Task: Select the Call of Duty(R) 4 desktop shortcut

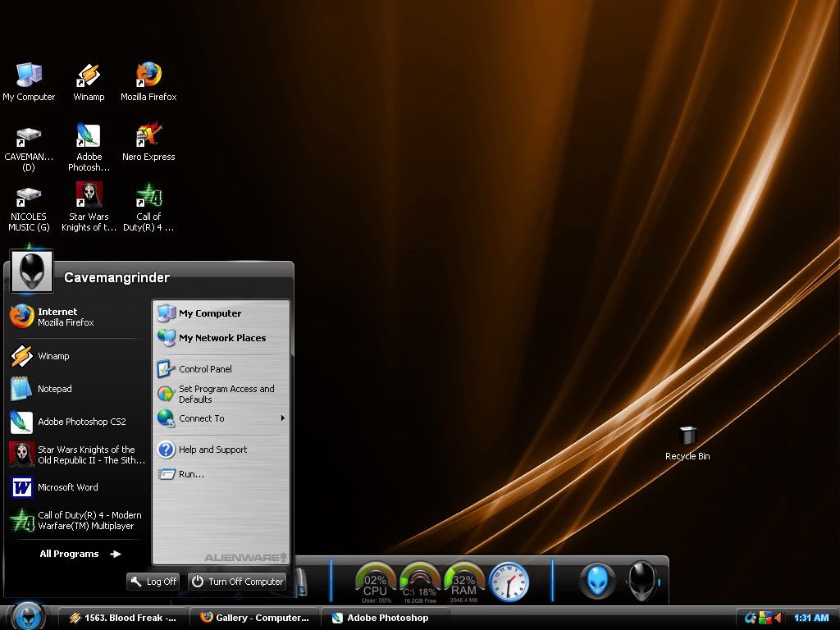Action: pyautogui.click(x=148, y=208)
